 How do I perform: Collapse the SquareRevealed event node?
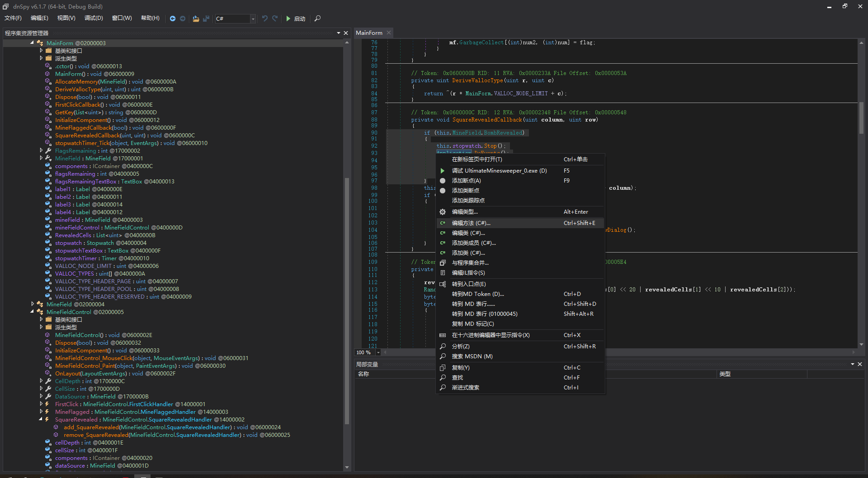point(41,419)
